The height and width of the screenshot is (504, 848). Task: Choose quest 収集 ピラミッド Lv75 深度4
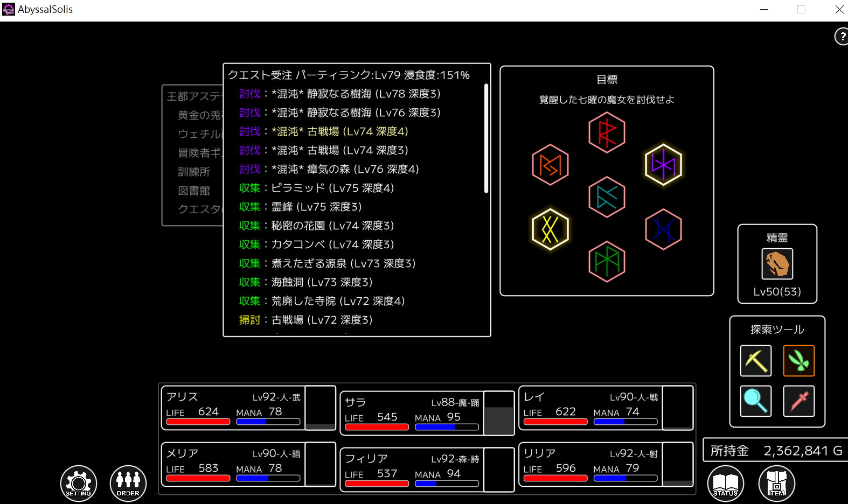pyautogui.click(x=316, y=188)
